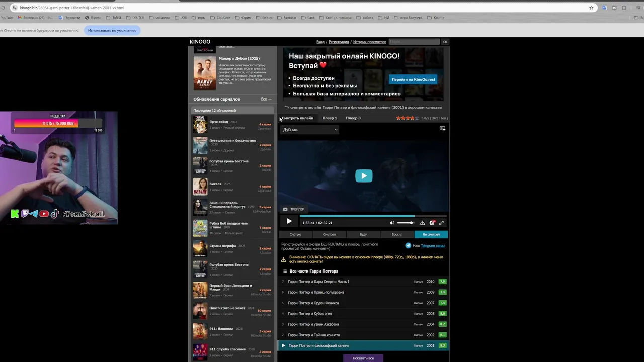Mark movie status as Бросил
644x362 pixels.
click(397, 234)
